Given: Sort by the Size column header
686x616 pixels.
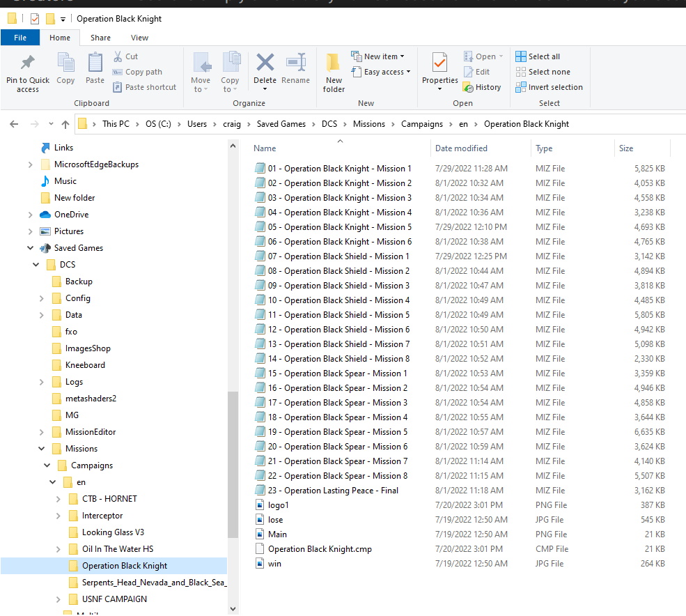Looking at the screenshot, I should (642, 148).
